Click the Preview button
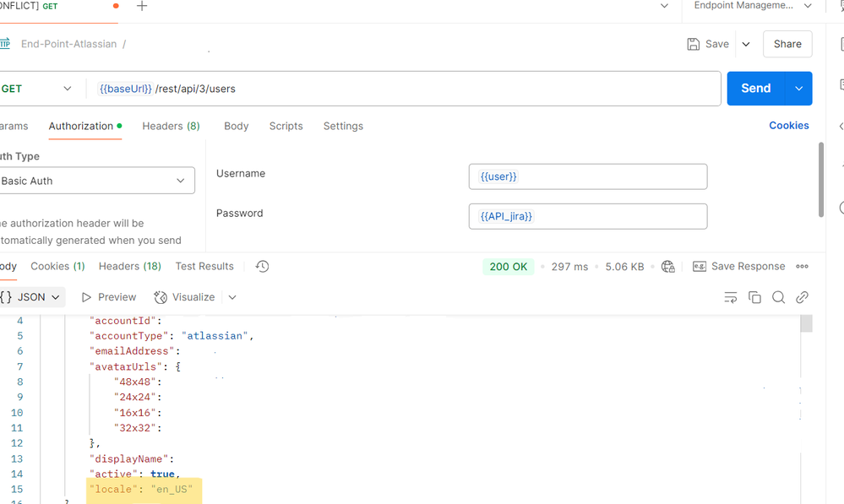Screen dimensions: 844x504 point(109,297)
